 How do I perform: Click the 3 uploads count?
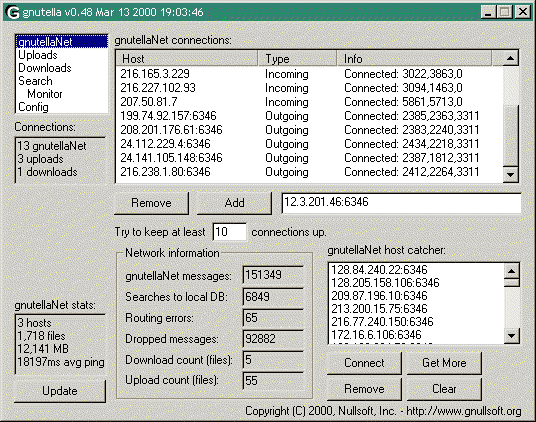[x=40, y=159]
